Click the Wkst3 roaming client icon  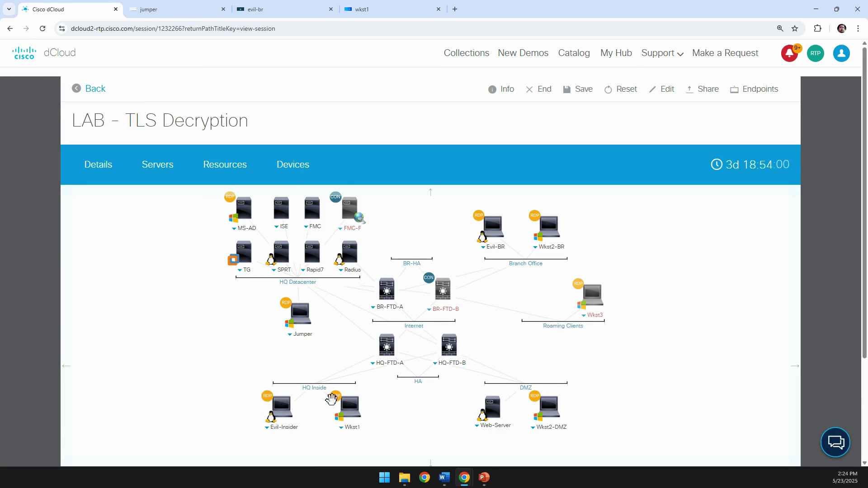click(x=592, y=296)
